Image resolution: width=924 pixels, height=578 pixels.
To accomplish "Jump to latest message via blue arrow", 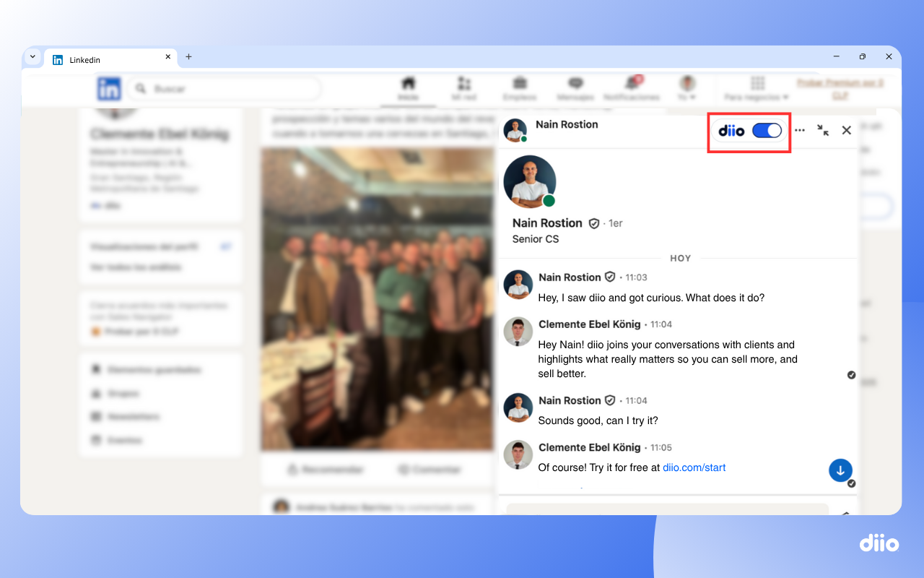I will coord(840,470).
